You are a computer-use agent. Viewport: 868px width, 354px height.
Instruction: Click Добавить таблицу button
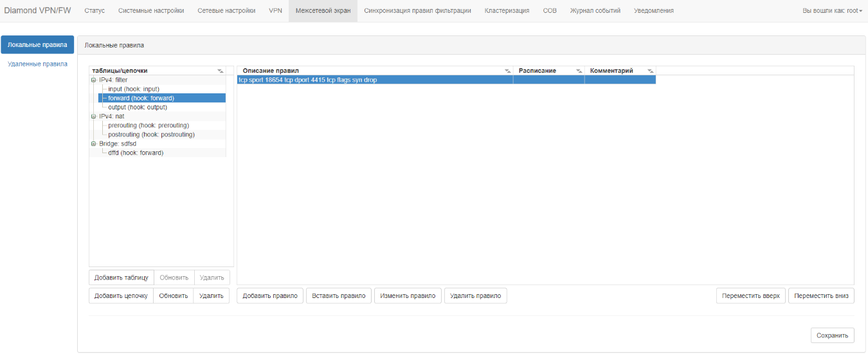(x=121, y=277)
